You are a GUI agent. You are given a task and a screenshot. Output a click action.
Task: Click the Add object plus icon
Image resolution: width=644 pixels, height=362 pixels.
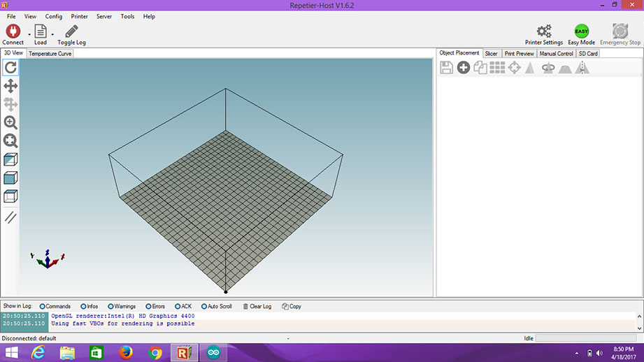pyautogui.click(x=464, y=68)
